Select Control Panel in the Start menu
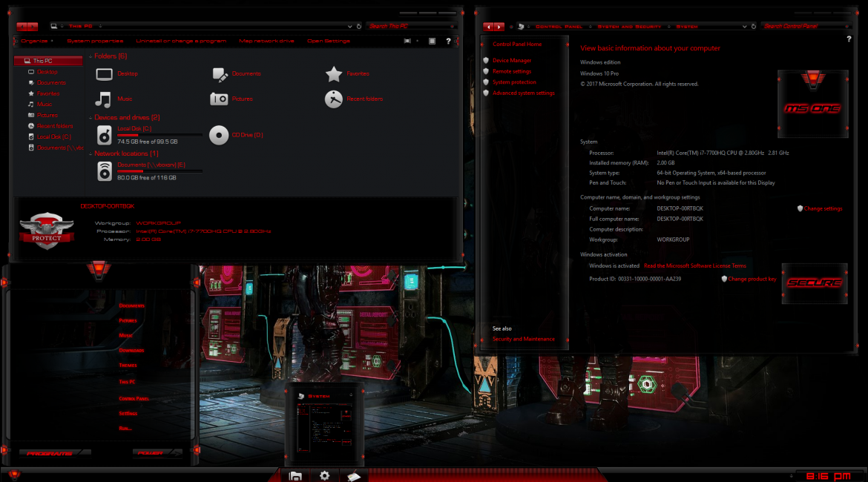 click(x=134, y=398)
